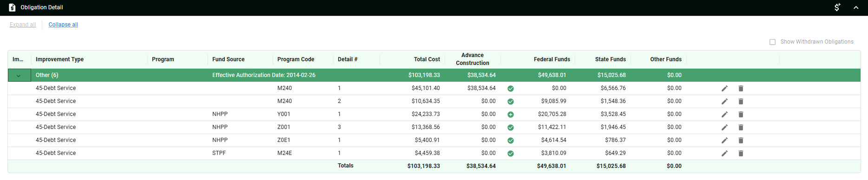
Task: Click the Program Code column header
Action: (296, 59)
